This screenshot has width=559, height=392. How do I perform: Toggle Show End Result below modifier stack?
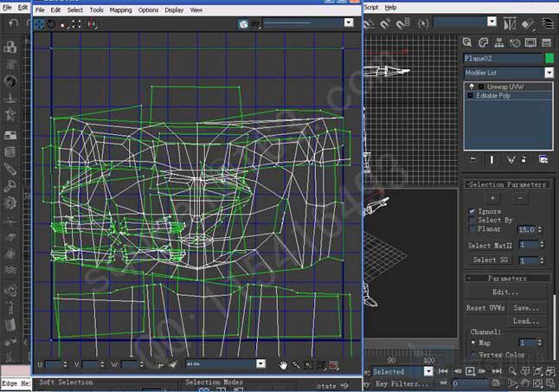coord(492,159)
